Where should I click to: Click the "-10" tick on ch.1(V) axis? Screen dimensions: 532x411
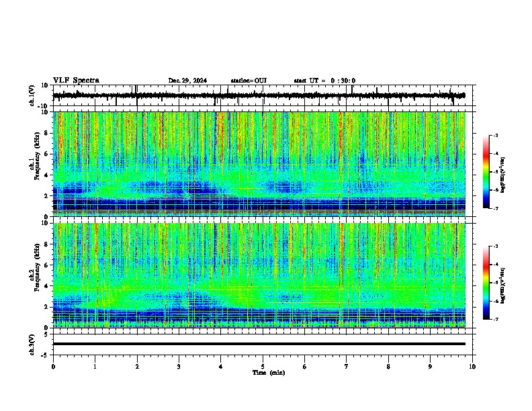[x=44, y=105]
